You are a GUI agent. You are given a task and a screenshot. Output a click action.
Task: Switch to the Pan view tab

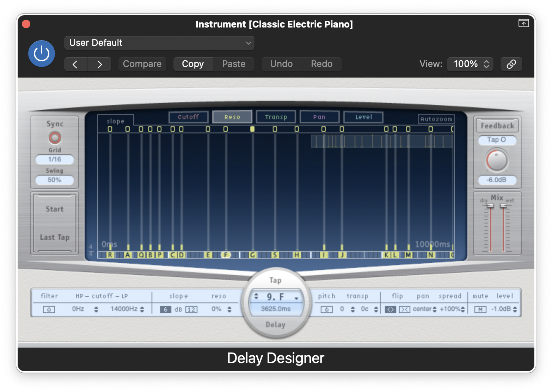point(319,117)
